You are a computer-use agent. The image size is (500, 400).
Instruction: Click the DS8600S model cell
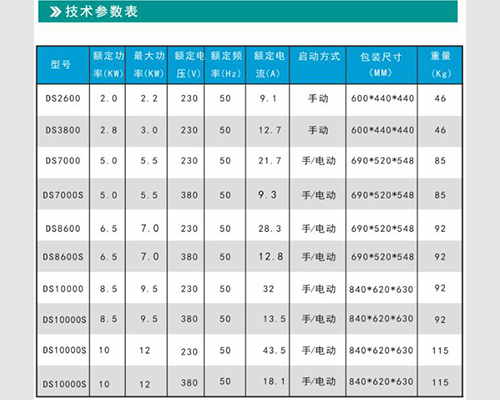tap(63, 257)
